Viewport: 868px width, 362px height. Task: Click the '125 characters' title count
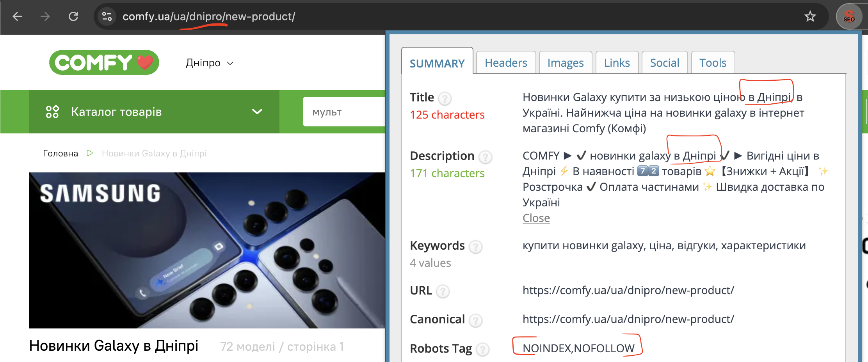click(x=447, y=115)
